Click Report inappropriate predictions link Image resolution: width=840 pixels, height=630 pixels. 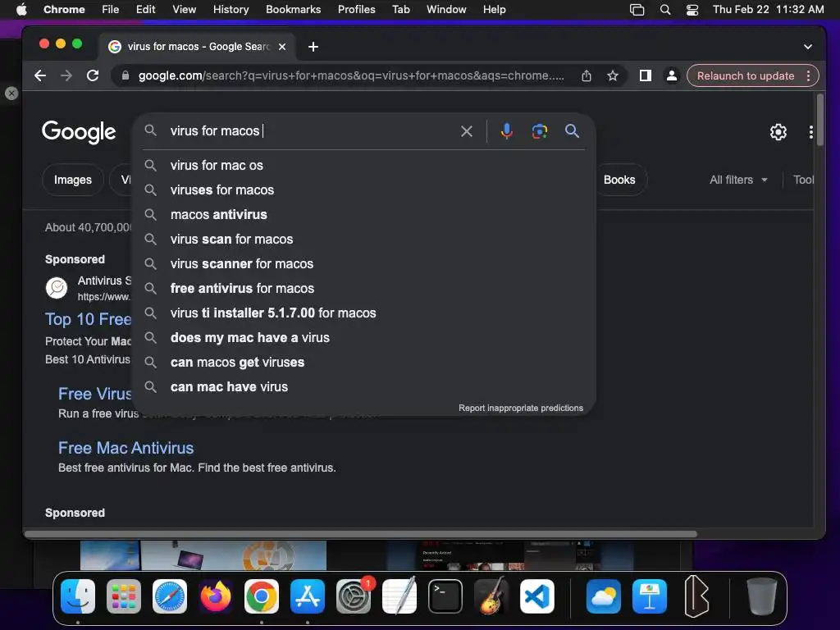[x=521, y=409]
